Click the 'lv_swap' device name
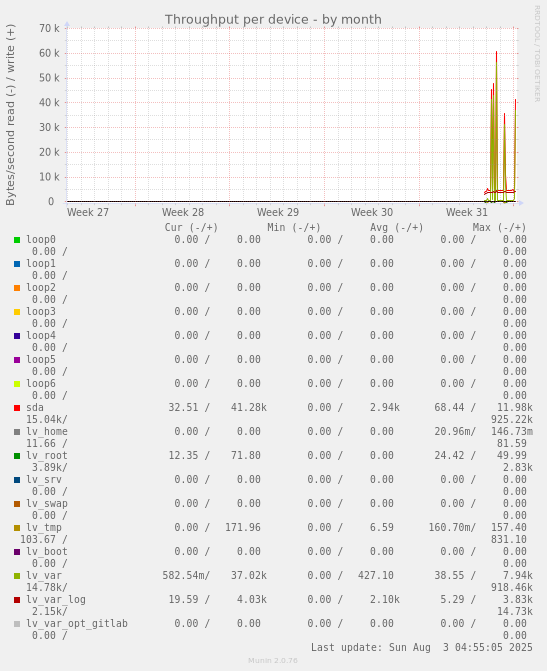 (x=47, y=504)
